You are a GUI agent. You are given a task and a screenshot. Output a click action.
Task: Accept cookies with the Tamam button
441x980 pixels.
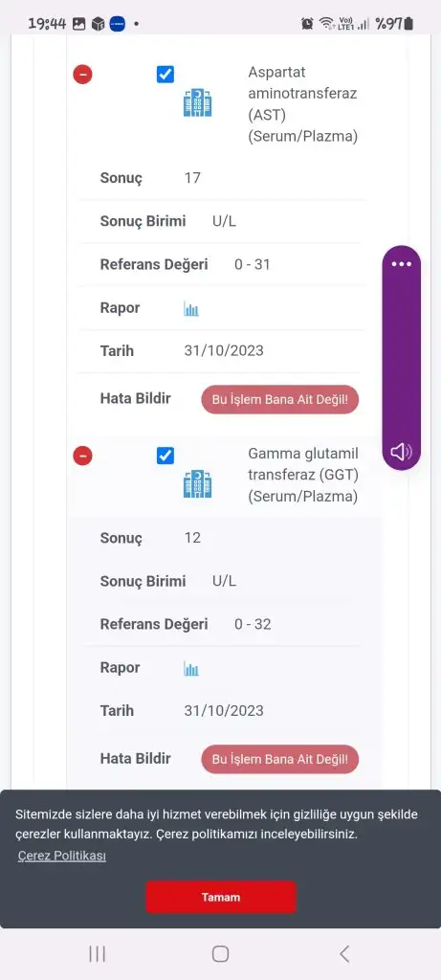coord(220,897)
